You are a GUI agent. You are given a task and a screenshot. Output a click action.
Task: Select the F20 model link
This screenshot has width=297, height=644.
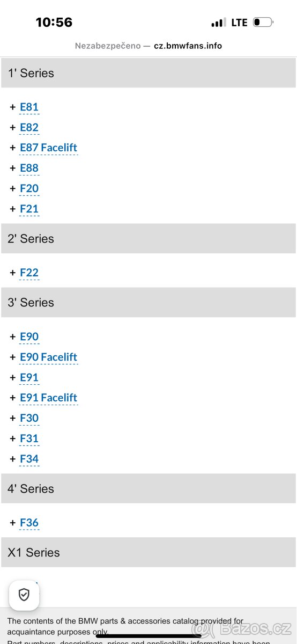[x=29, y=189]
